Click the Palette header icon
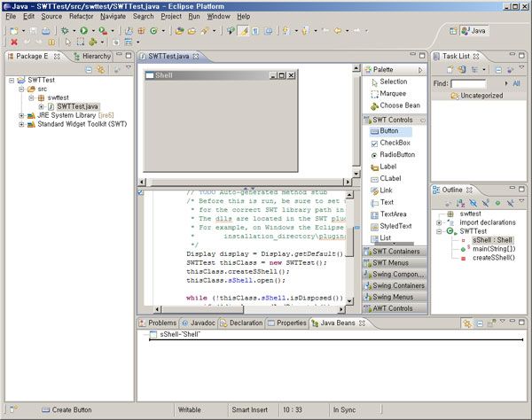532x420 pixels. 368,70
